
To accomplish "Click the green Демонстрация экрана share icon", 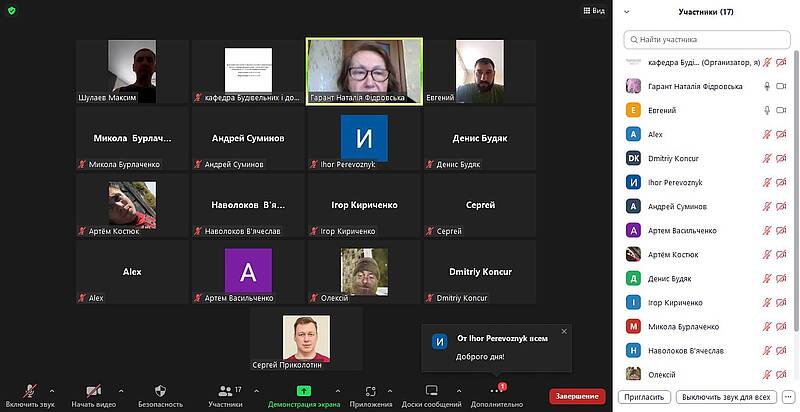I will click(304, 390).
